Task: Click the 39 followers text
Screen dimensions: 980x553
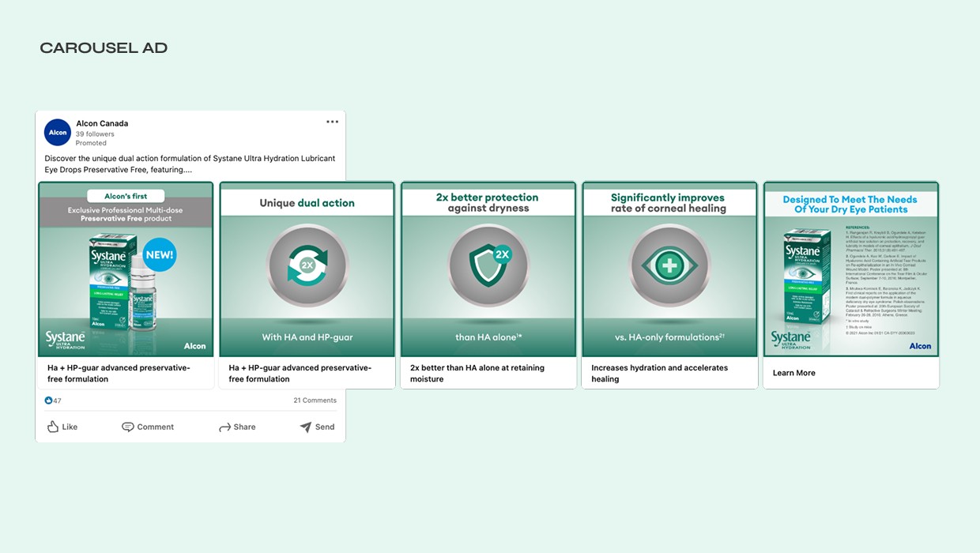Action: (95, 134)
